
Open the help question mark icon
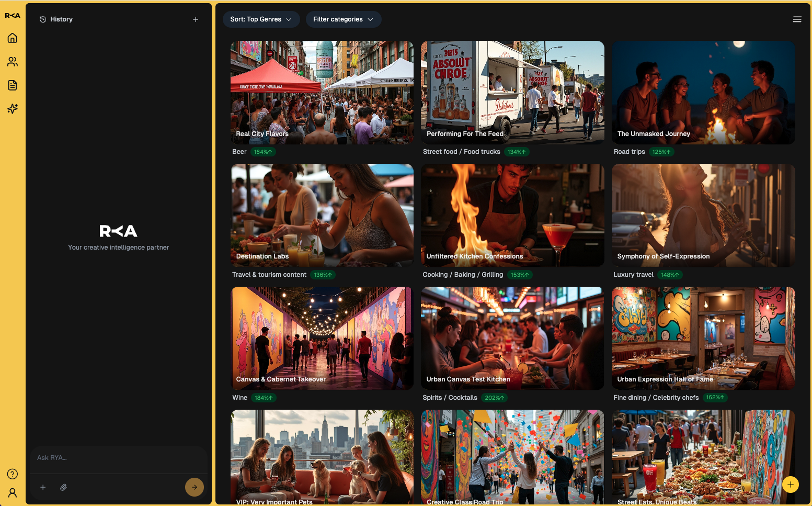pos(13,474)
